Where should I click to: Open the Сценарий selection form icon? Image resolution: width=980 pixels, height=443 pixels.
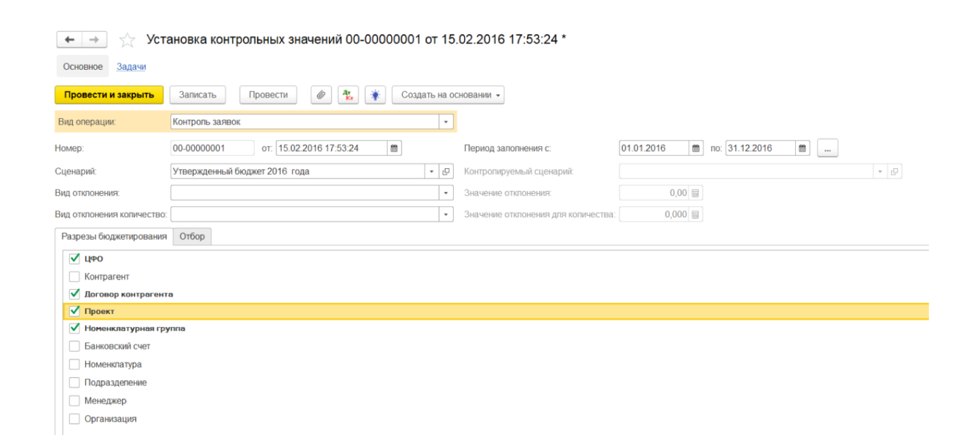click(x=447, y=172)
